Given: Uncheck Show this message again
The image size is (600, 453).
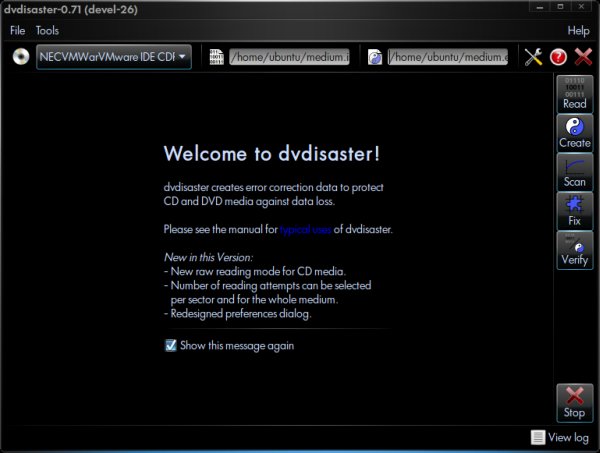Looking at the screenshot, I should [x=170, y=345].
